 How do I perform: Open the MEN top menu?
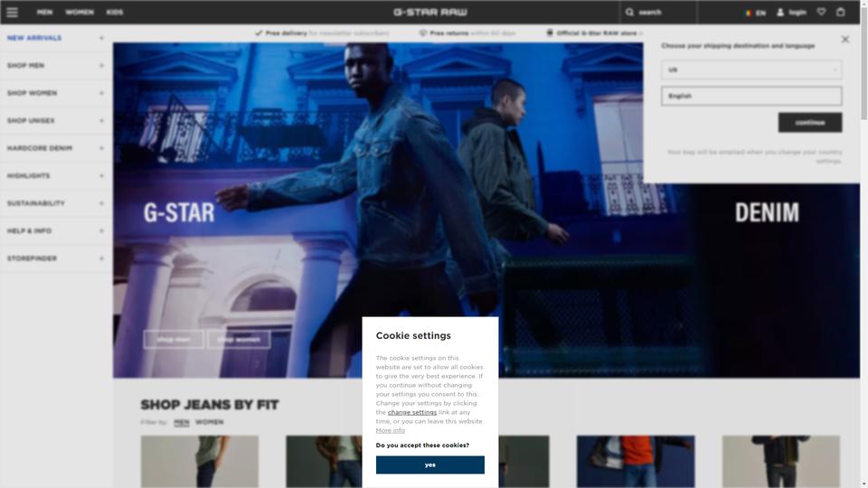45,12
